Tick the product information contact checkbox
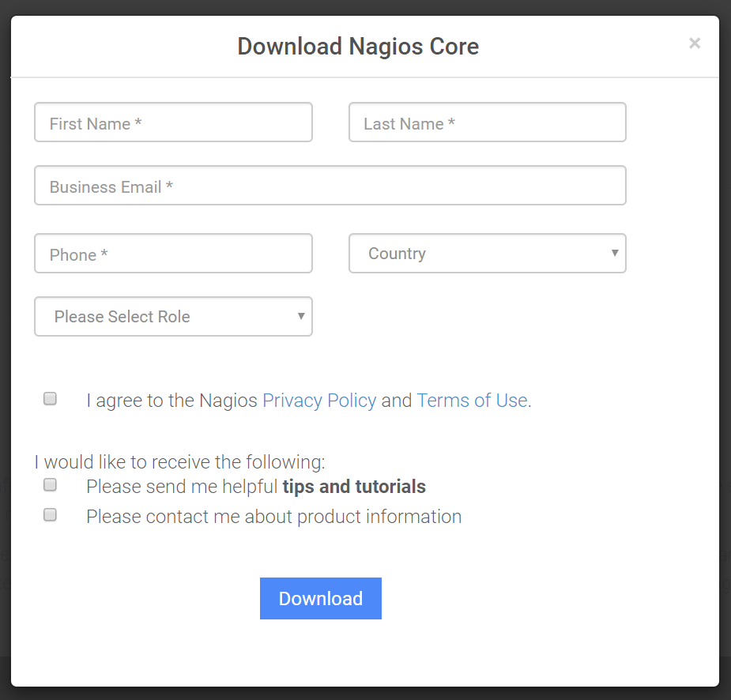The width and height of the screenshot is (731, 700). coord(50,514)
